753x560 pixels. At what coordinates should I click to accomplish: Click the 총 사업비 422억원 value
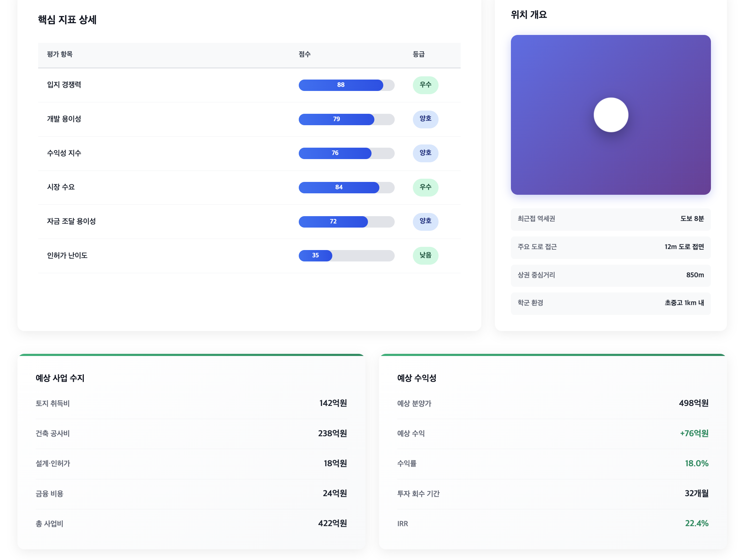point(332,523)
